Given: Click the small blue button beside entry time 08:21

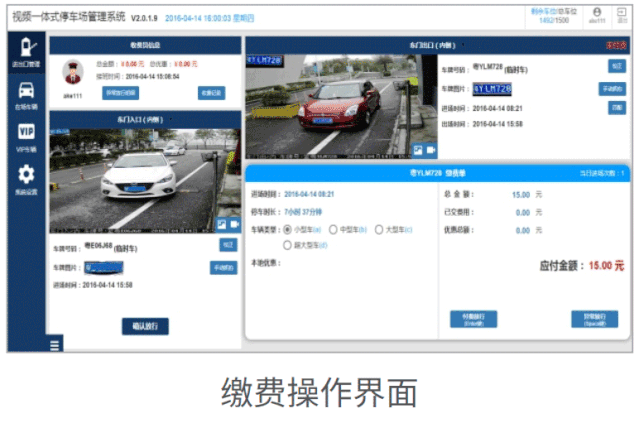Looking at the screenshot, I should pos(617,108).
